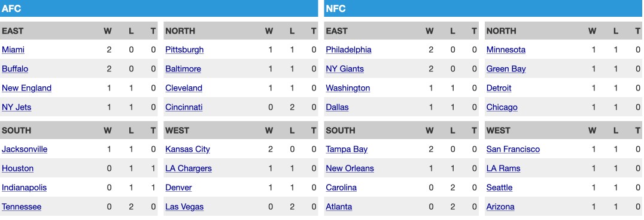Click the LA Chargers link

tap(189, 168)
